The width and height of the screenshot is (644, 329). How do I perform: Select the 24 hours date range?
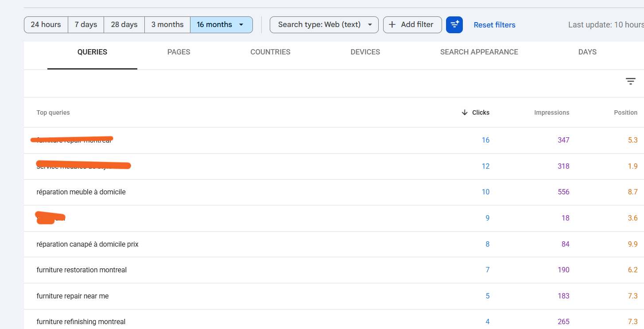point(46,25)
